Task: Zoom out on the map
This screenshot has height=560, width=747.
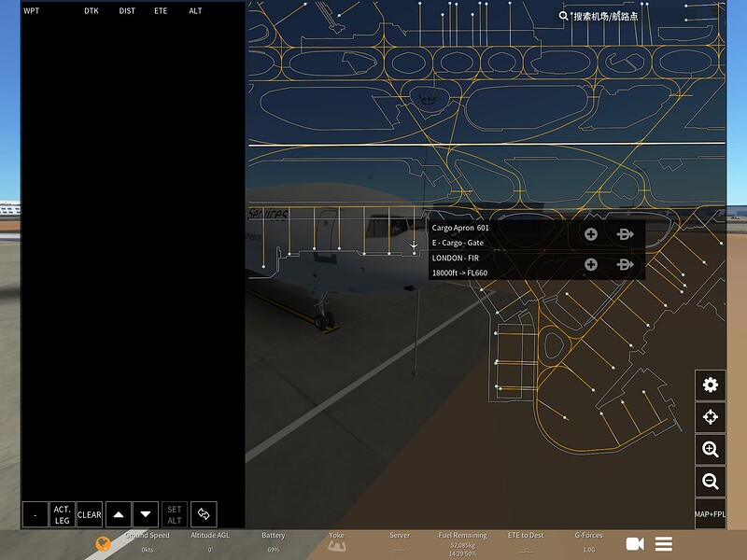Action: coord(711,482)
